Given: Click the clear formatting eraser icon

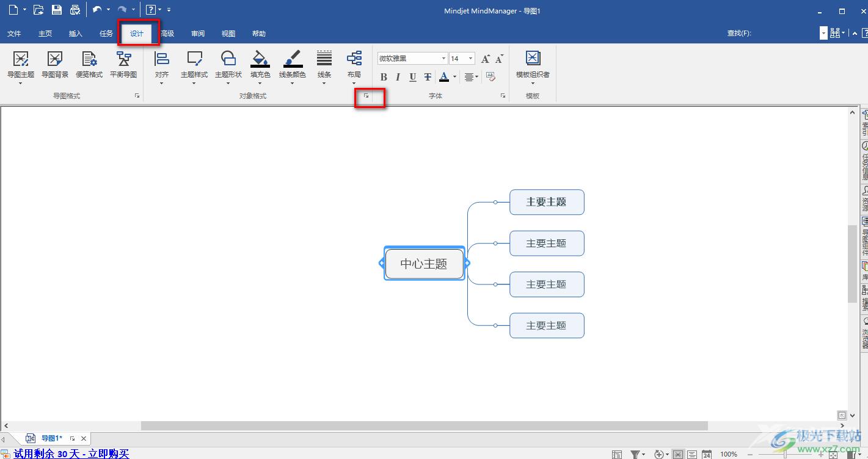Looking at the screenshot, I should tap(491, 77).
